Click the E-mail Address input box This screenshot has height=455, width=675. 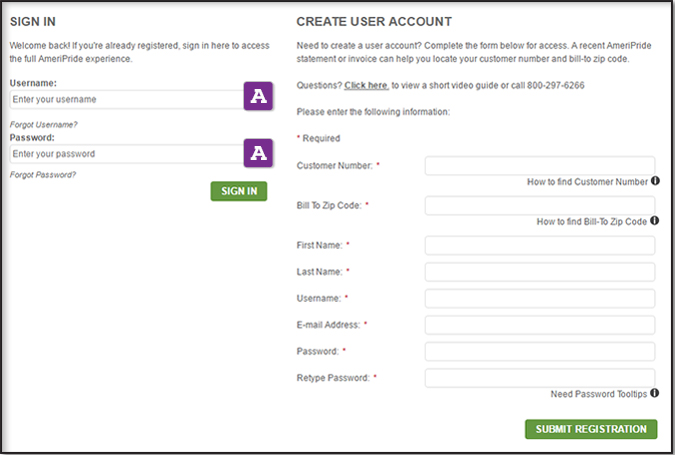pos(539,325)
